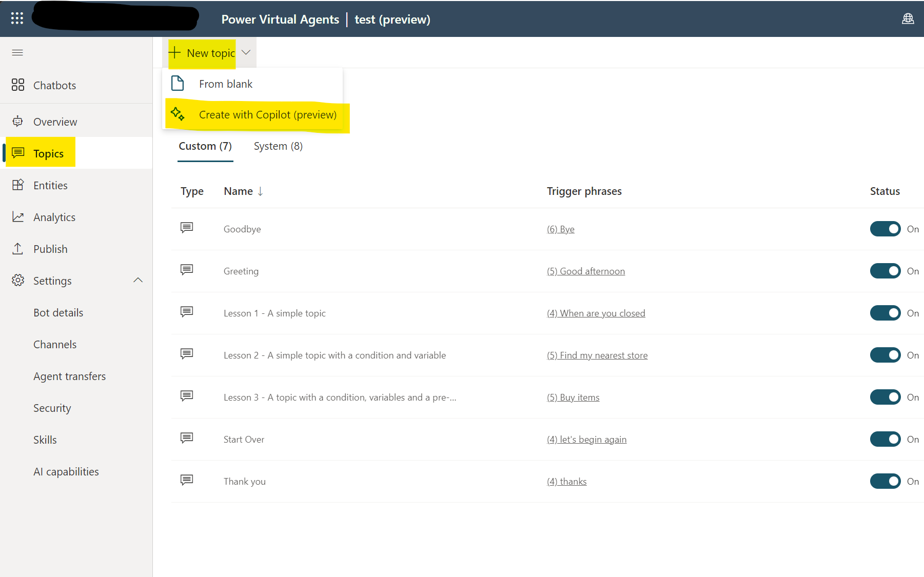Click the Chatbots grid icon
This screenshot has width=924, height=577.
point(18,85)
